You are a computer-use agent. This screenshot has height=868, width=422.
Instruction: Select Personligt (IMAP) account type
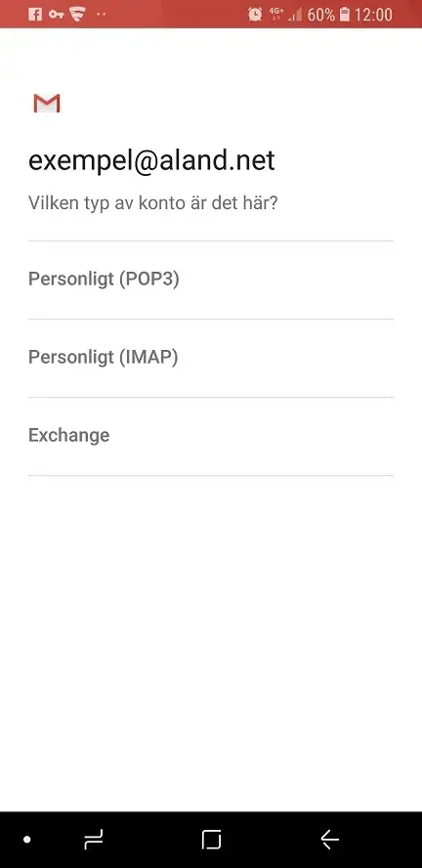click(x=211, y=358)
